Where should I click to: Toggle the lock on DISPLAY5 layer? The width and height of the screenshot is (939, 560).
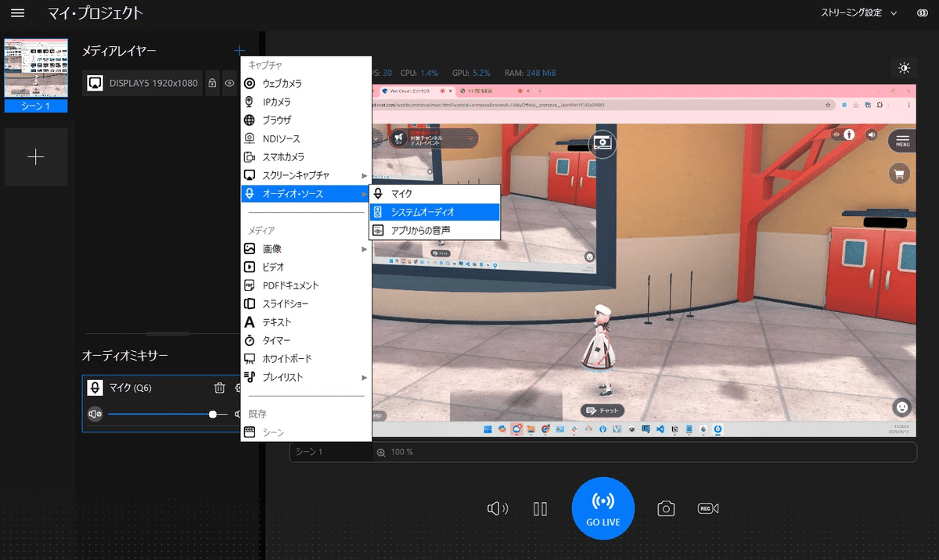click(x=212, y=82)
